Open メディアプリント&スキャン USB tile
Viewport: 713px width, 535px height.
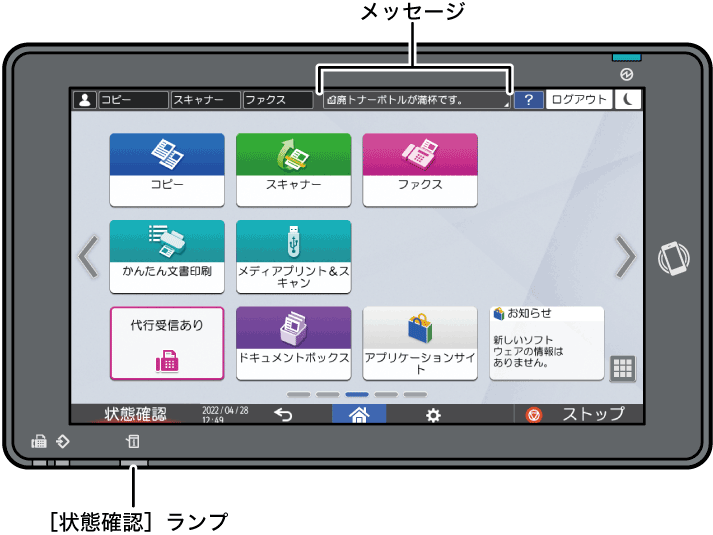pos(294,257)
